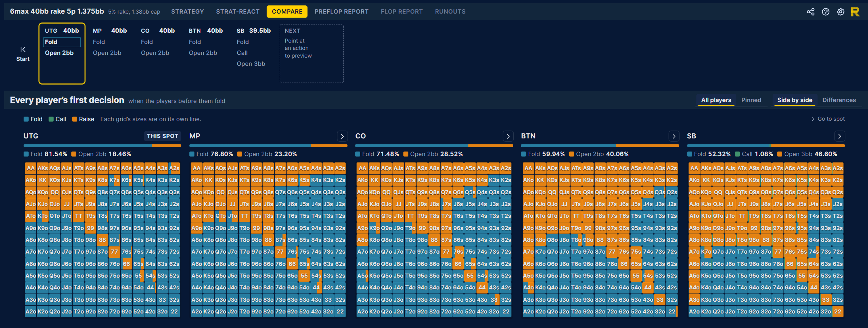The image size is (868, 328).
Task: Expand the MP grid chevron button
Action: coord(342,136)
